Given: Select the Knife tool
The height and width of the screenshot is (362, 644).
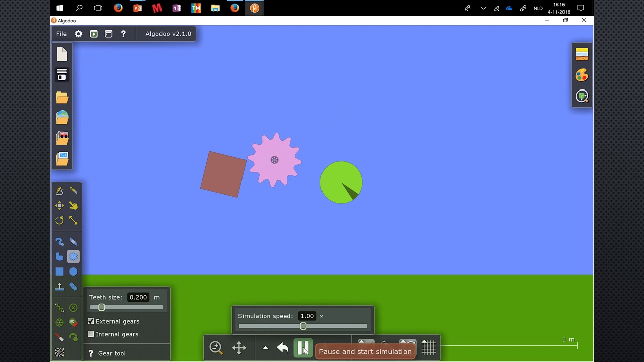Looking at the screenshot, I should tap(73, 191).
